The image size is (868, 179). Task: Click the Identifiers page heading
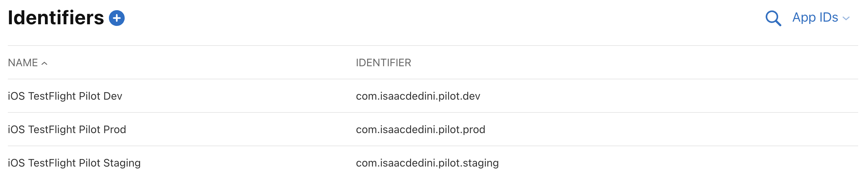[x=56, y=18]
